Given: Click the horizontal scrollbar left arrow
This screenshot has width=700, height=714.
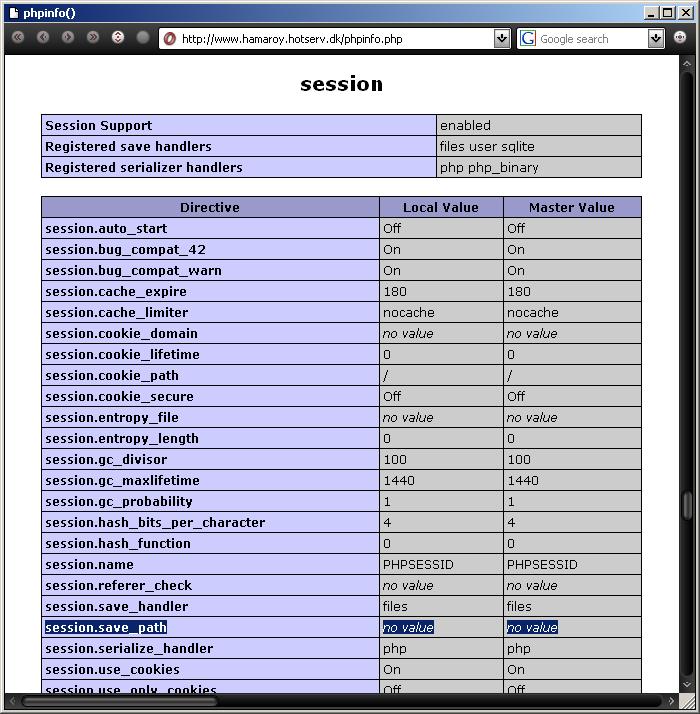Looking at the screenshot, I should (12, 700).
